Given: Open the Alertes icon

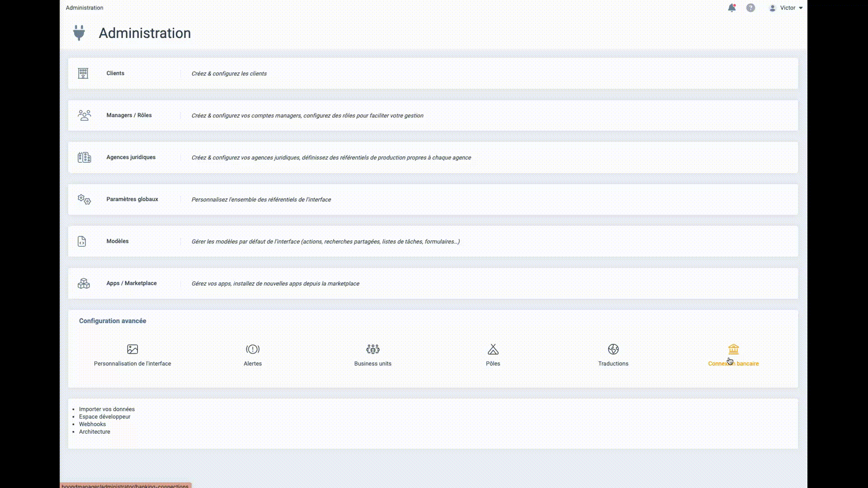Looking at the screenshot, I should (x=253, y=349).
